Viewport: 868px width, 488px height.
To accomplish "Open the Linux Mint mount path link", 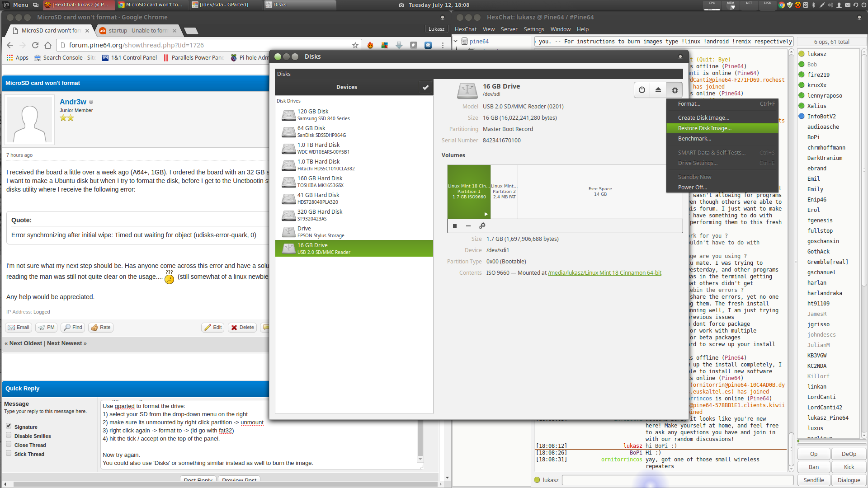I will tap(604, 273).
